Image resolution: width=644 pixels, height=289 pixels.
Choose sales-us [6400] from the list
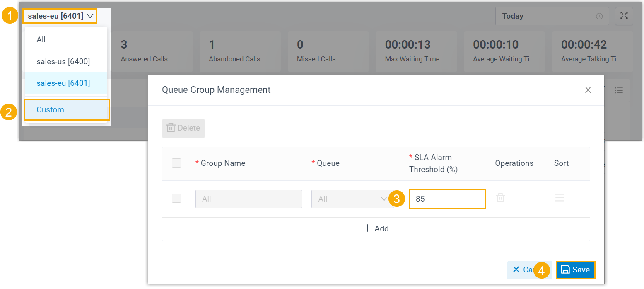(63, 61)
